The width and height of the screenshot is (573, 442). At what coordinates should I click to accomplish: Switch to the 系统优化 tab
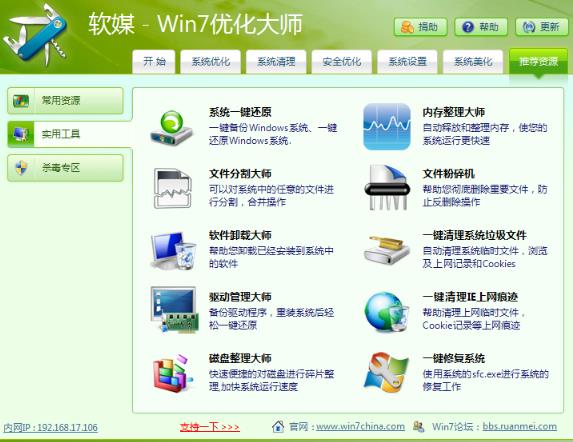210,61
